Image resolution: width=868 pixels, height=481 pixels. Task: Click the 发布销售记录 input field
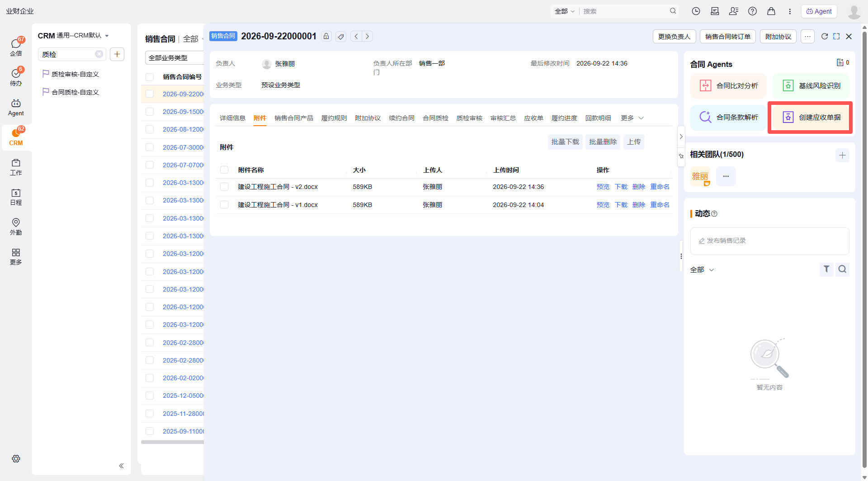pyautogui.click(x=769, y=241)
